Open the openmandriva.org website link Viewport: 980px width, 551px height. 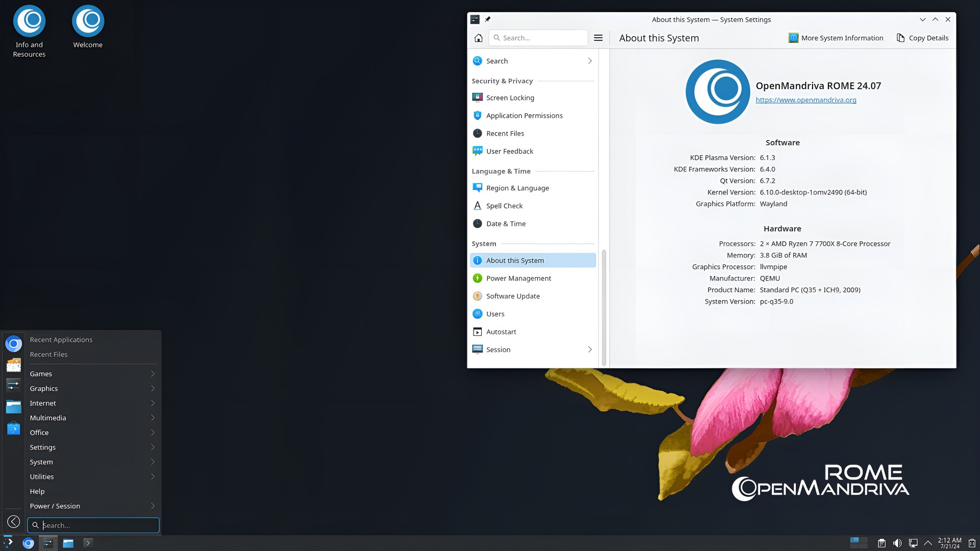806,100
